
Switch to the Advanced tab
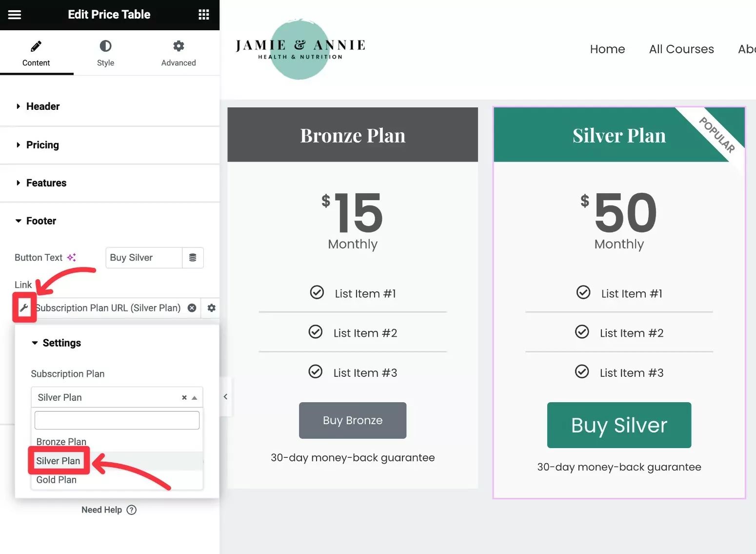179,53
